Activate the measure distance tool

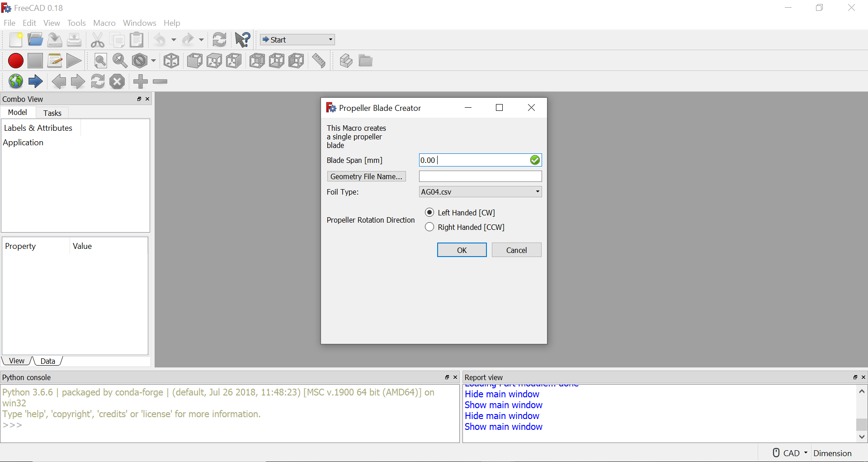click(x=319, y=60)
